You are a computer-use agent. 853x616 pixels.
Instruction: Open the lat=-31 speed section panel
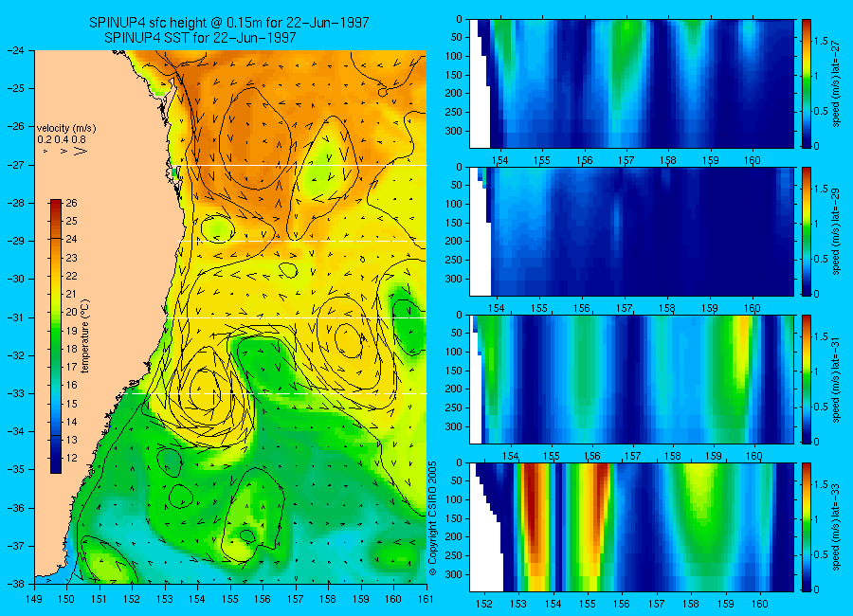pos(631,379)
